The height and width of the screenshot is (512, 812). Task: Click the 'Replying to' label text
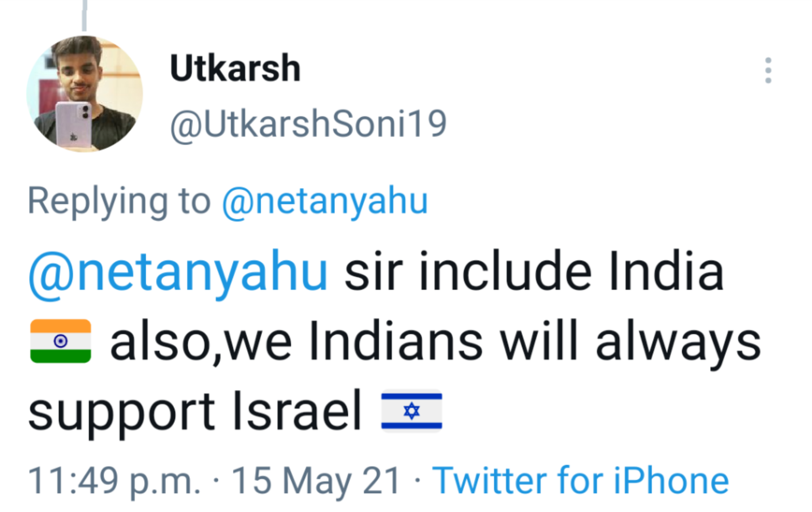(x=119, y=201)
